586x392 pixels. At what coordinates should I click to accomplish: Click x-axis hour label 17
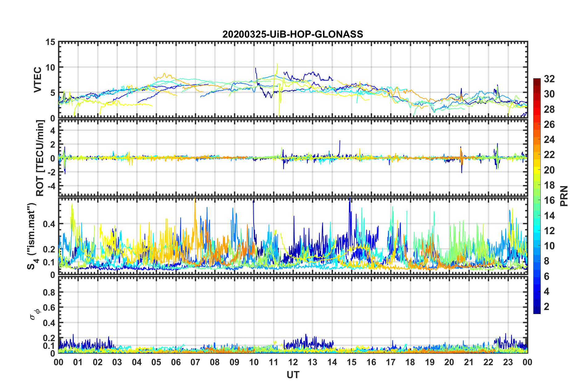[x=391, y=362]
